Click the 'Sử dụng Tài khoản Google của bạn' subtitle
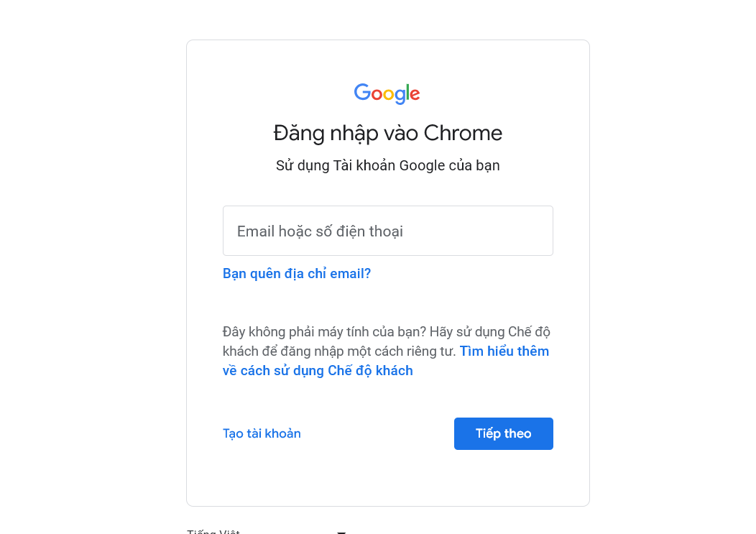 (x=387, y=165)
